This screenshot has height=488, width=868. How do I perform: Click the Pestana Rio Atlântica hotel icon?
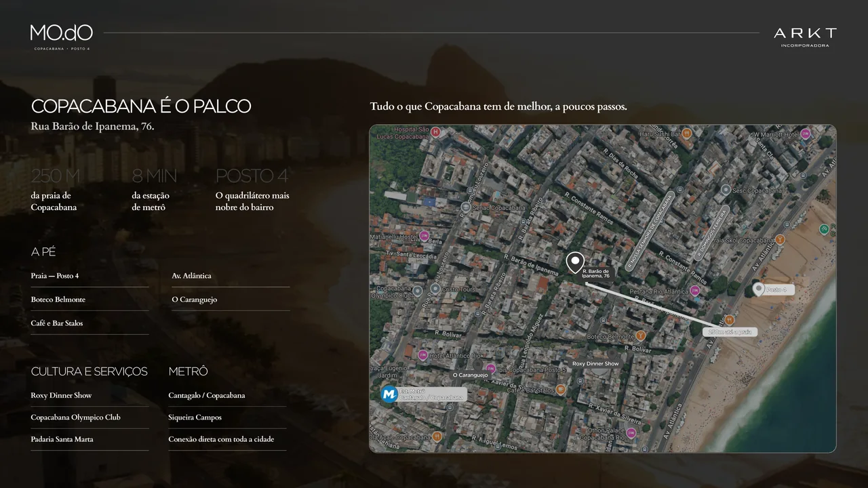694,291
